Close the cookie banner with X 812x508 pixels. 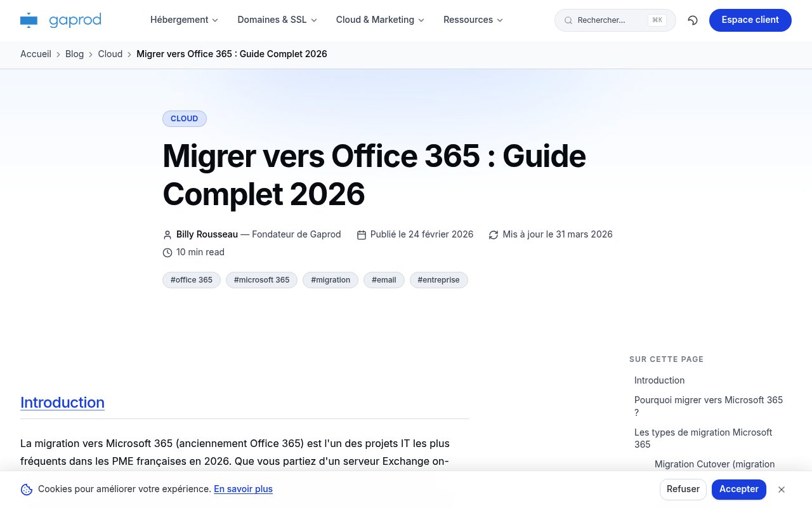click(782, 490)
